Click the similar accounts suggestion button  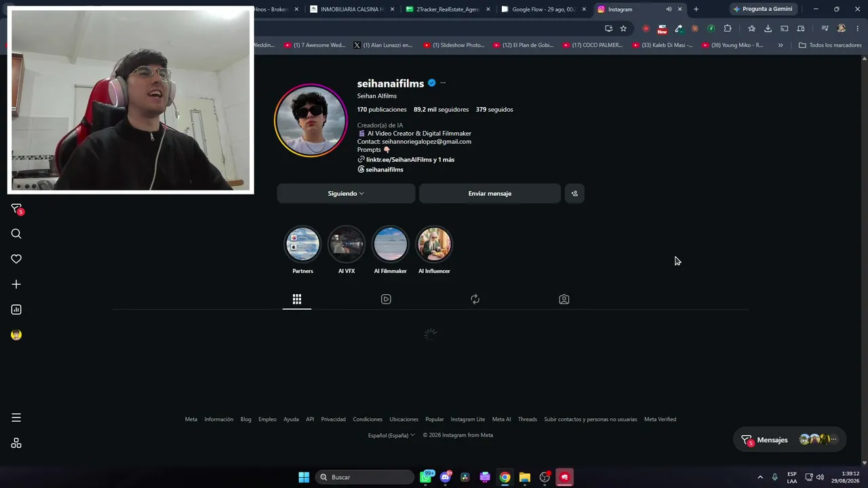[574, 193]
